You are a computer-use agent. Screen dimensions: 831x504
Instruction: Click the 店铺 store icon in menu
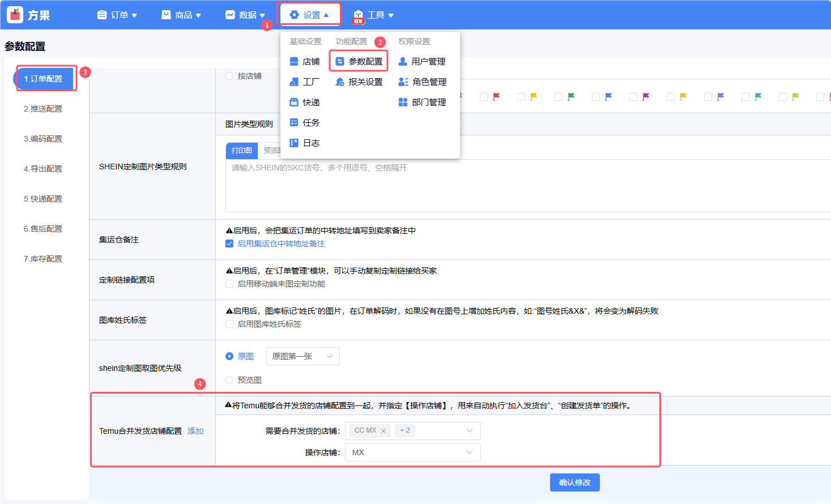294,61
